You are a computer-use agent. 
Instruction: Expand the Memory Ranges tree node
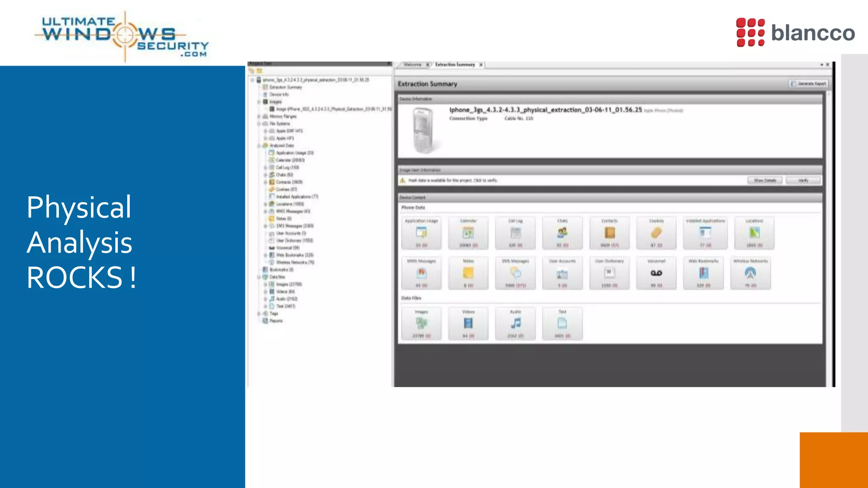pyautogui.click(x=259, y=116)
